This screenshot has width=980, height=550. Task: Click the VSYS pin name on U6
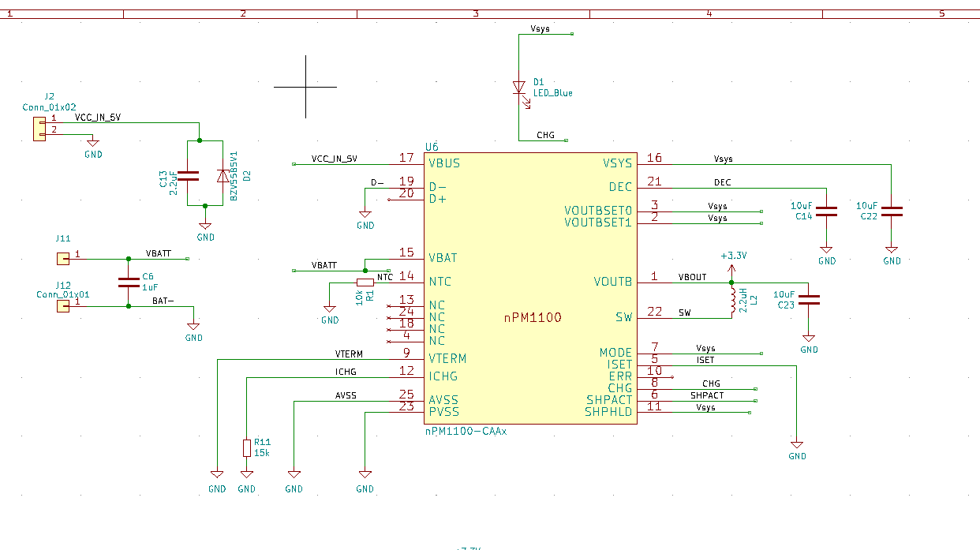coord(617,163)
